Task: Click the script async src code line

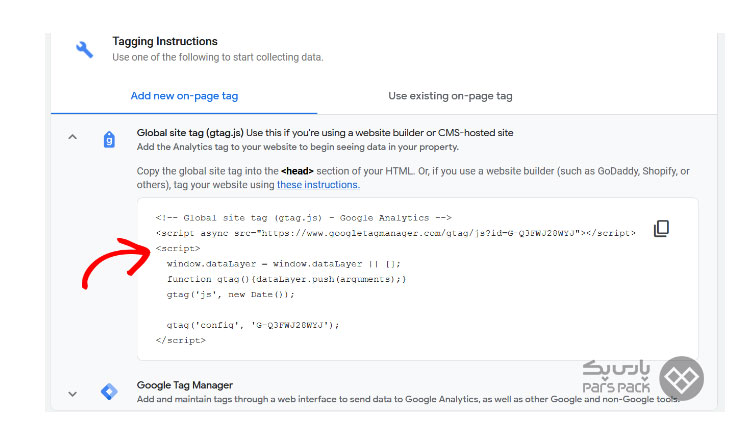Action: coord(396,233)
